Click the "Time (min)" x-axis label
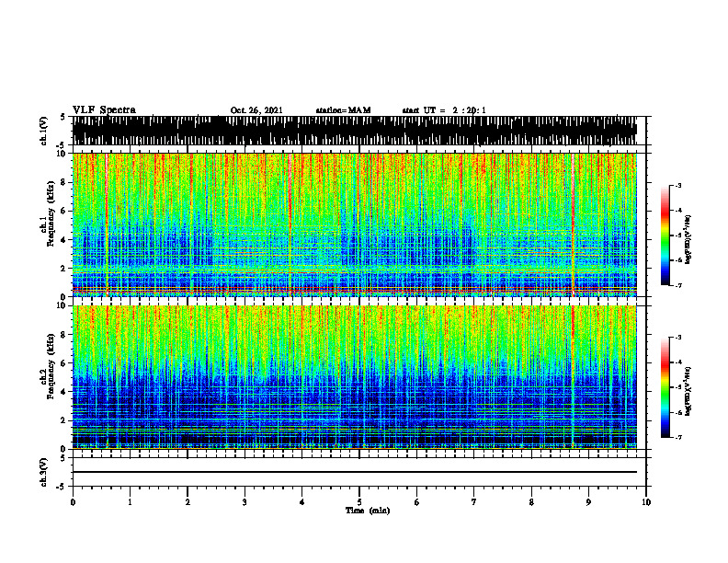The image size is (728, 563). [x=368, y=511]
